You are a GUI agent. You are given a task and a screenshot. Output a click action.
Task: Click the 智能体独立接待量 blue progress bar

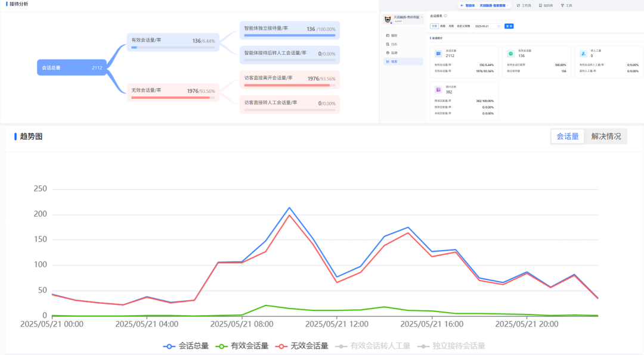pos(290,36)
